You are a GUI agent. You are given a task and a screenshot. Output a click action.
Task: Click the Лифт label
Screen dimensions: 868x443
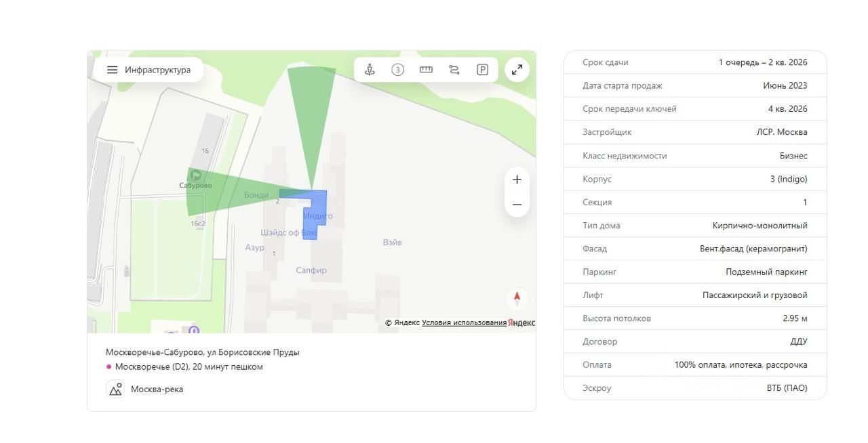click(593, 295)
